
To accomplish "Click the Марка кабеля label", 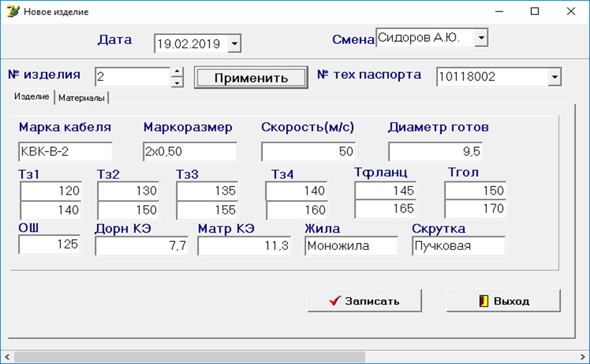I will click(65, 127).
